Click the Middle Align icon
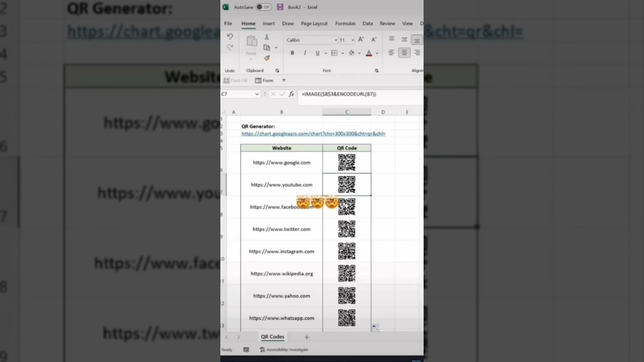Screen dimensions: 644x362 pyautogui.click(x=404, y=39)
